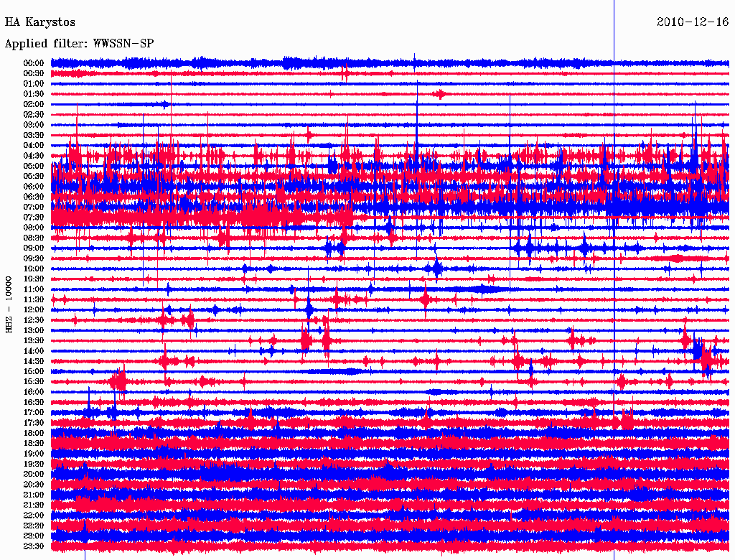735x560 pixels.
Task: Click the station title 'HA Karystos'
Action: [x=40, y=22]
